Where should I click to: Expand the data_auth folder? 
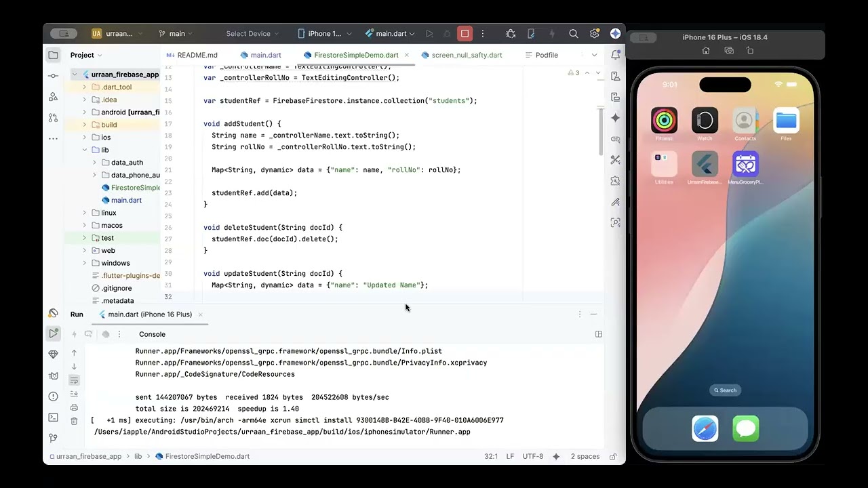[94, 163]
